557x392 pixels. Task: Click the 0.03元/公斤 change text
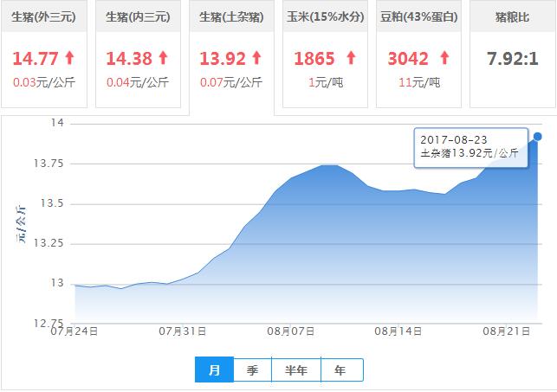pyautogui.click(x=44, y=82)
